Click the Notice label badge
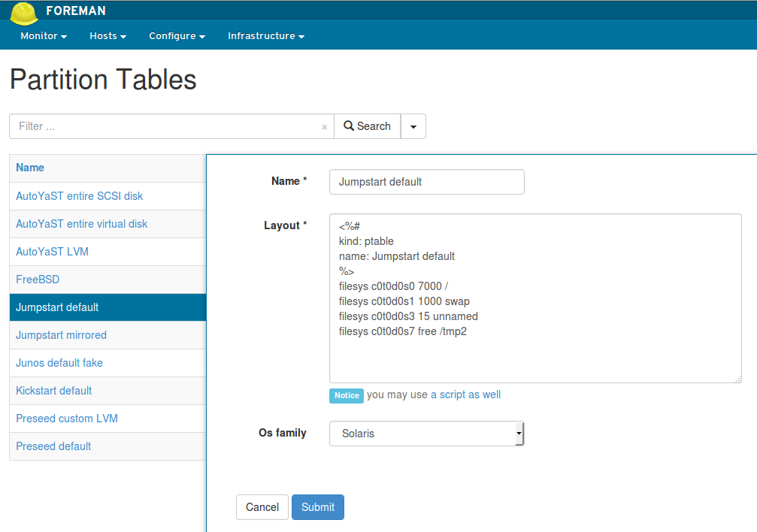Image resolution: width=757 pixels, height=532 pixels. [x=347, y=395]
